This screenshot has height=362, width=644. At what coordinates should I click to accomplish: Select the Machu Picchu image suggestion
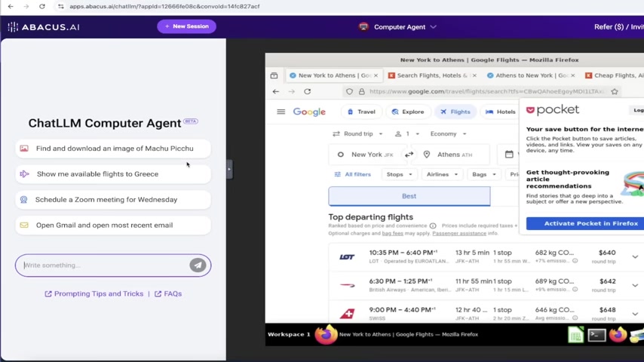(x=113, y=149)
